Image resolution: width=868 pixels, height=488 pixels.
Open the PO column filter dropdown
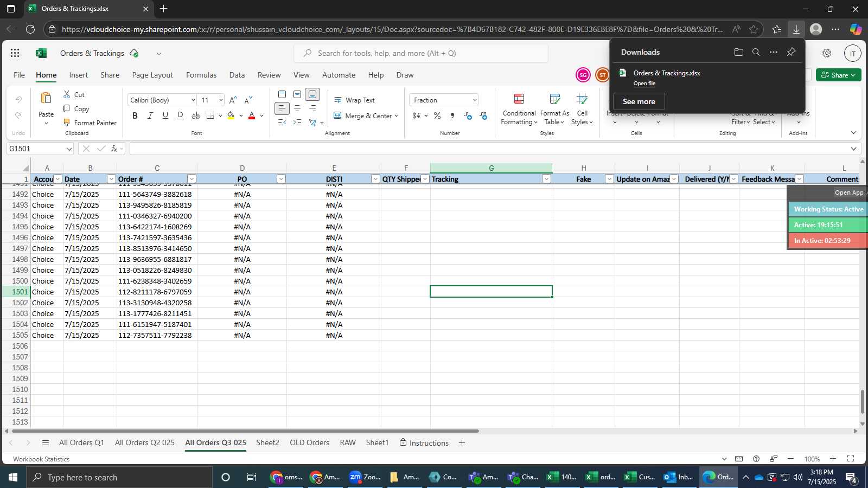[281, 179]
